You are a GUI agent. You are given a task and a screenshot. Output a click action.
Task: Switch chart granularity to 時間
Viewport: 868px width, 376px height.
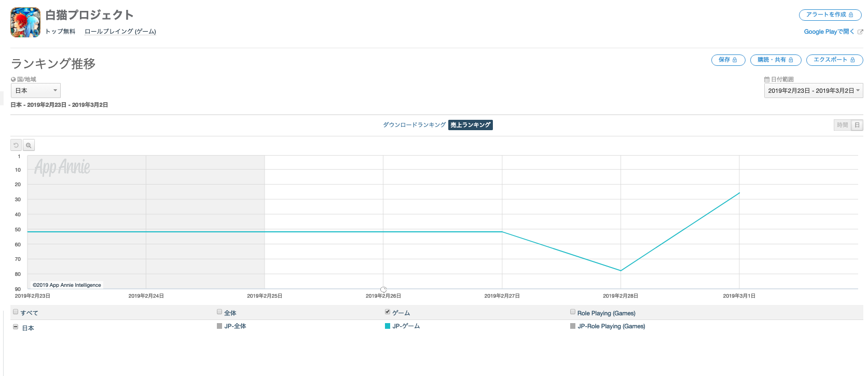pyautogui.click(x=842, y=125)
